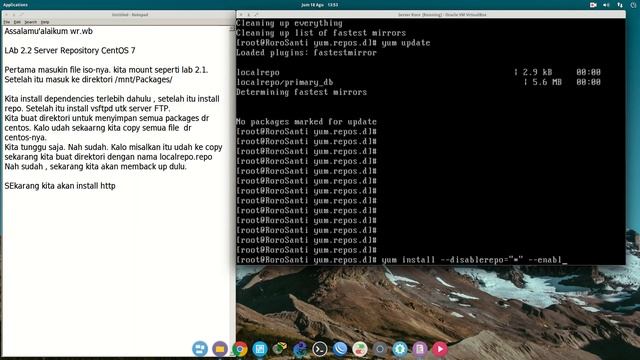
Task: Open the power/session indicator in the top panel
Action: 633,5
